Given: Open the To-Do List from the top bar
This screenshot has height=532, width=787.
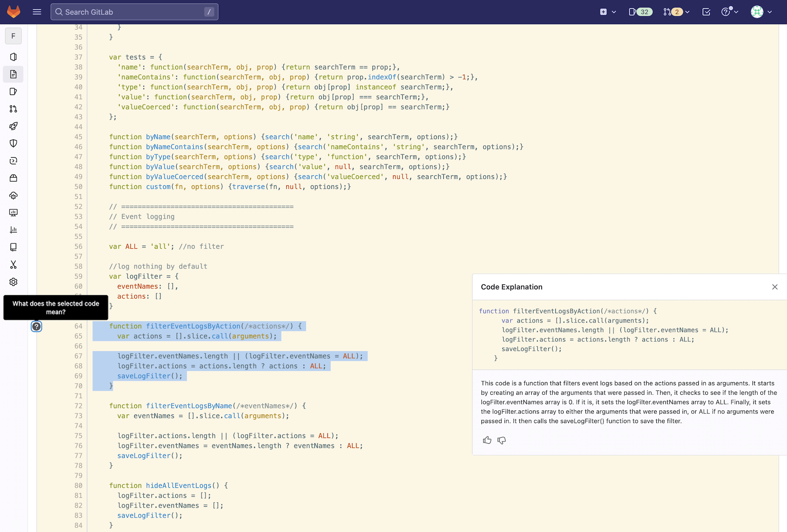Looking at the screenshot, I should coord(706,12).
